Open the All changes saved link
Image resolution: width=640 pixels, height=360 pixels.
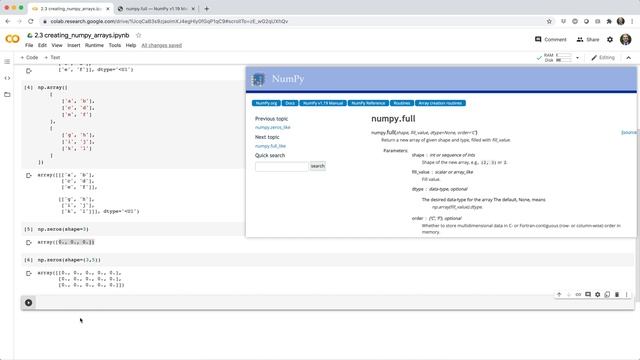click(x=162, y=45)
